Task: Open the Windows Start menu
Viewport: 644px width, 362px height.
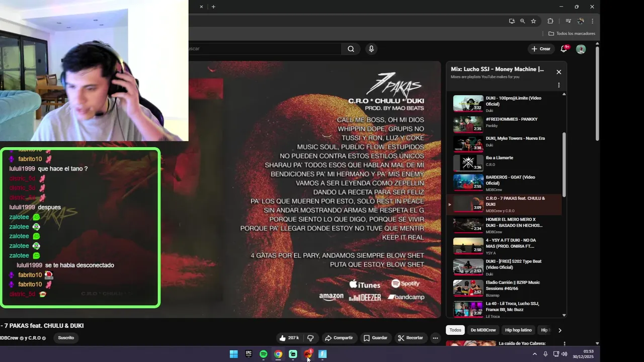Action: pos(233,354)
